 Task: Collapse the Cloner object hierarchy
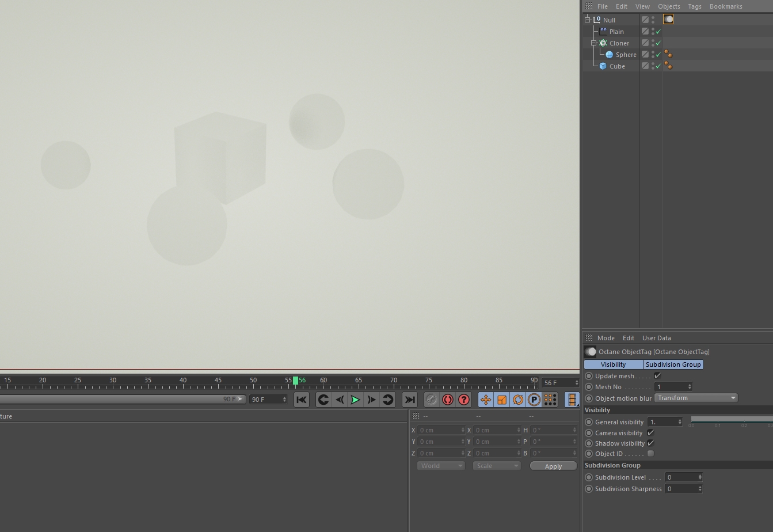593,43
